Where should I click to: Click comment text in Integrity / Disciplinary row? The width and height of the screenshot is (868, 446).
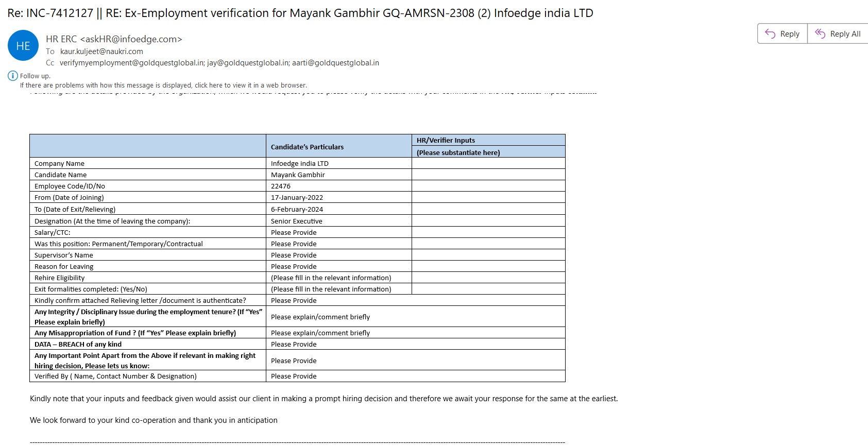pos(320,317)
